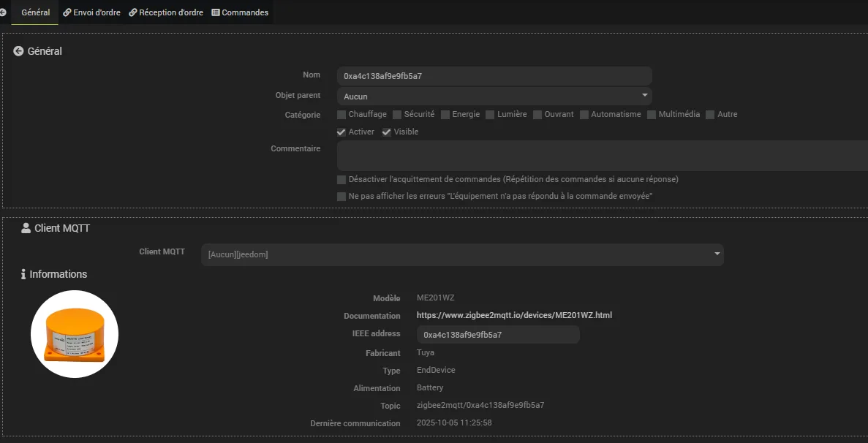Click the chain-link icon on Envoi d'ordre tab
The width and height of the screenshot is (868, 443).
coord(67,12)
